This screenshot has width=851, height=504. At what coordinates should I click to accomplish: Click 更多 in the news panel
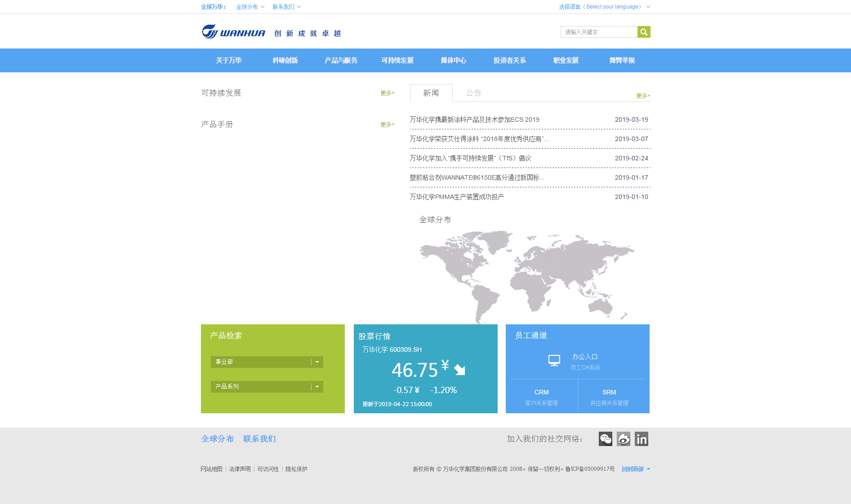pos(643,96)
